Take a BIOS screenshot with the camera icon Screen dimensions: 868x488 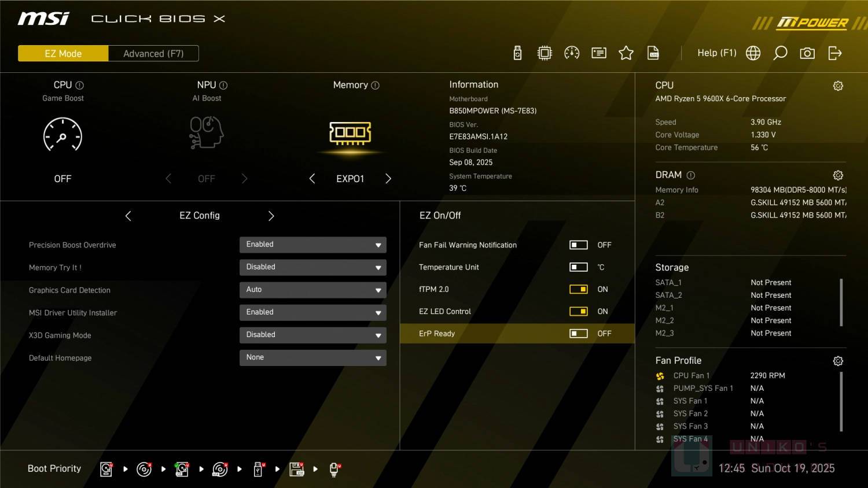coord(807,53)
